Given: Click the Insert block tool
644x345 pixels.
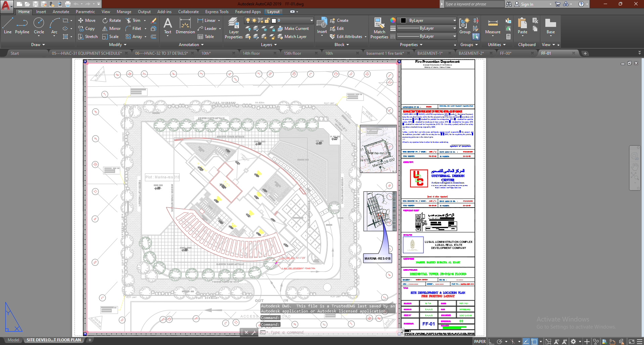Looking at the screenshot, I should 322,26.
